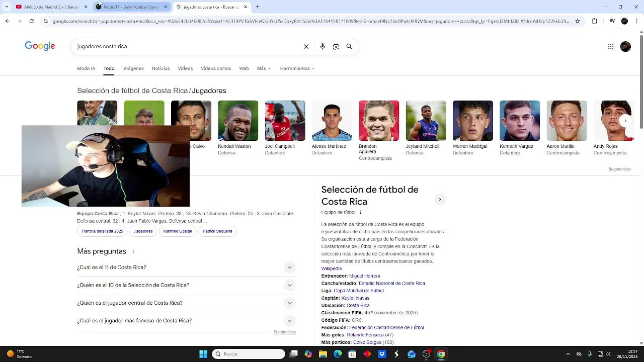Open Aaron Murillo player thumbnail

[x=567, y=121]
